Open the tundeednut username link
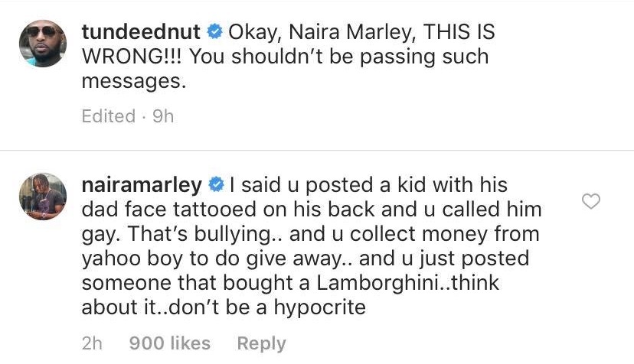This screenshot has height=364, width=634. click(142, 32)
